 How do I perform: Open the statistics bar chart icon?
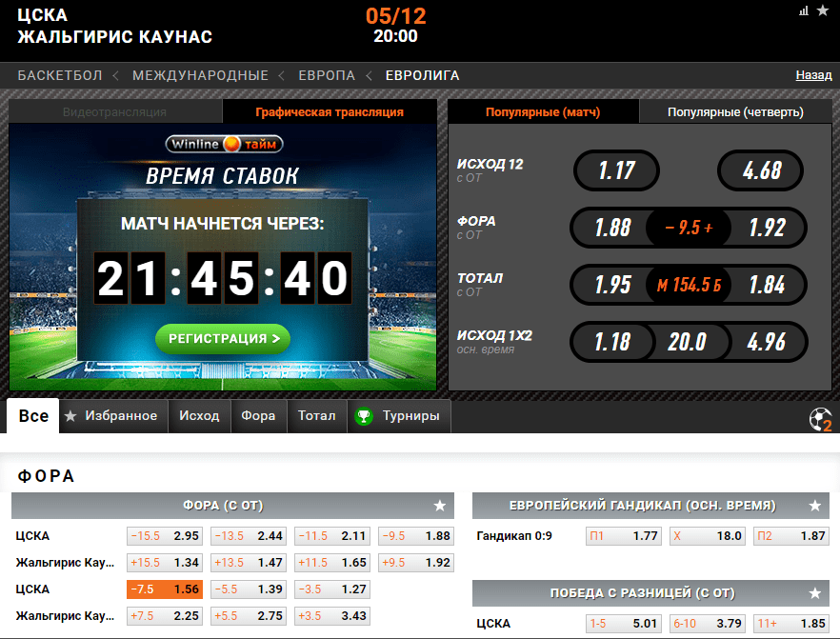(x=804, y=10)
